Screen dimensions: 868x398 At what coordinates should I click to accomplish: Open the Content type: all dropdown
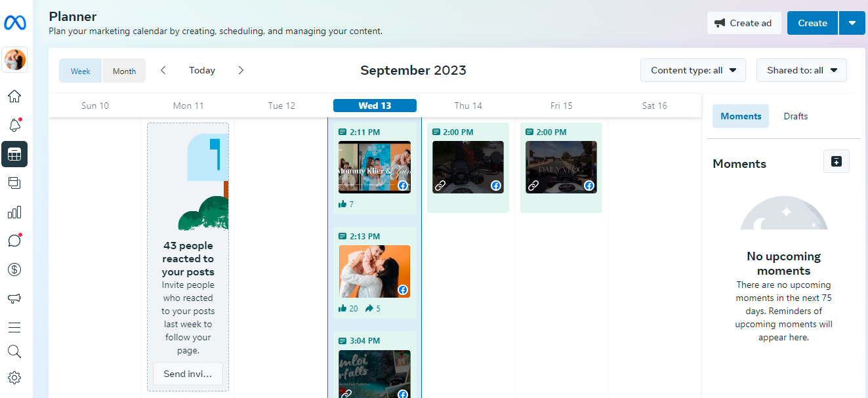(693, 70)
